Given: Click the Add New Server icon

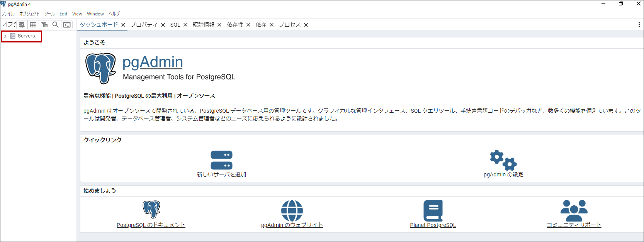Looking at the screenshot, I should (221, 160).
